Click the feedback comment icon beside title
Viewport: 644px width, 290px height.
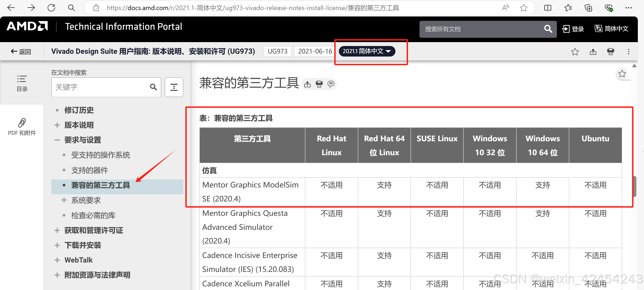(331, 84)
